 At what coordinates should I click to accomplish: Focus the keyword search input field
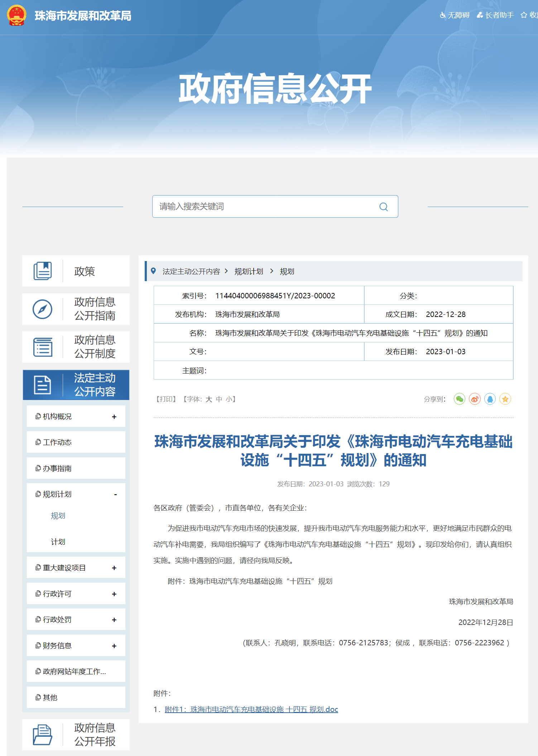tap(265, 207)
